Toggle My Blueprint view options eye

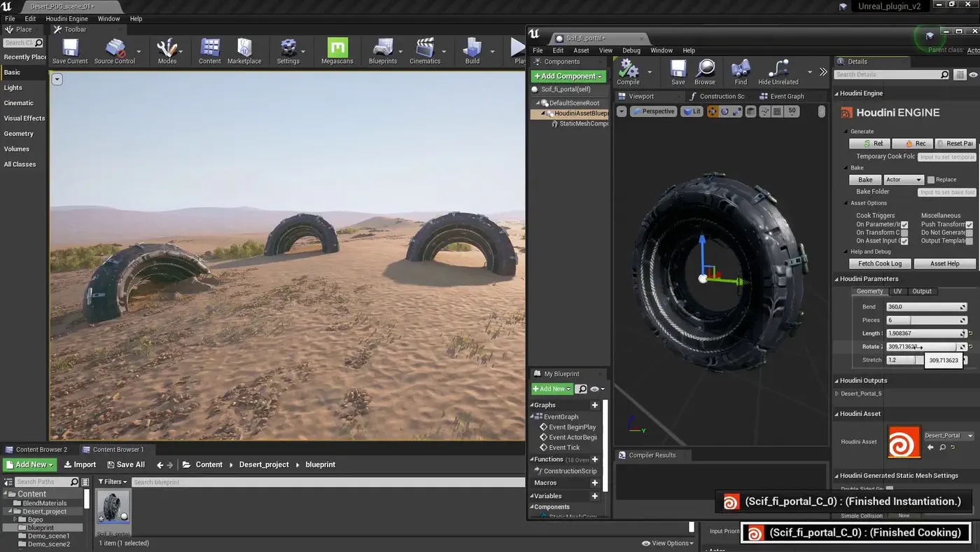point(596,389)
